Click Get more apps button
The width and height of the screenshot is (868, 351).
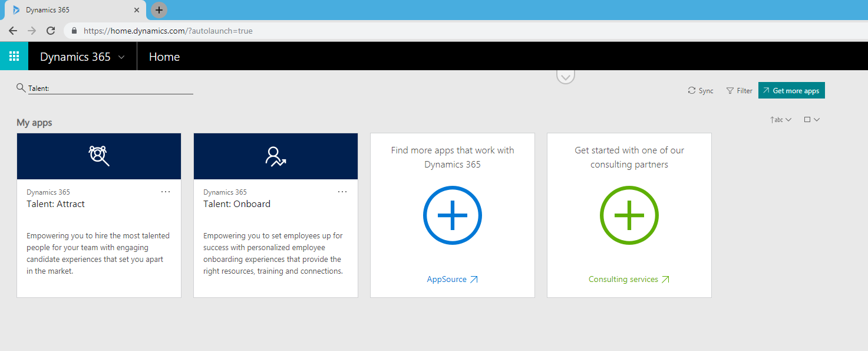(791, 90)
